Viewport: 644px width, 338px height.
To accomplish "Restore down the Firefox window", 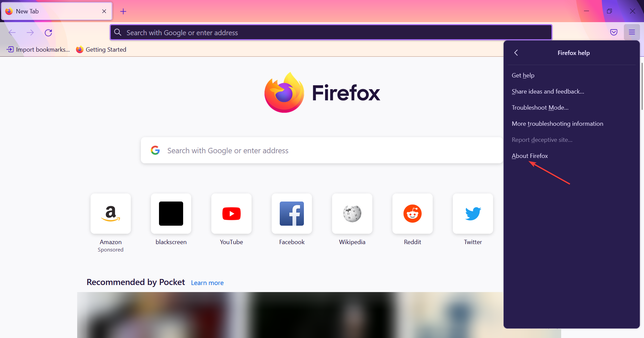I will point(609,11).
